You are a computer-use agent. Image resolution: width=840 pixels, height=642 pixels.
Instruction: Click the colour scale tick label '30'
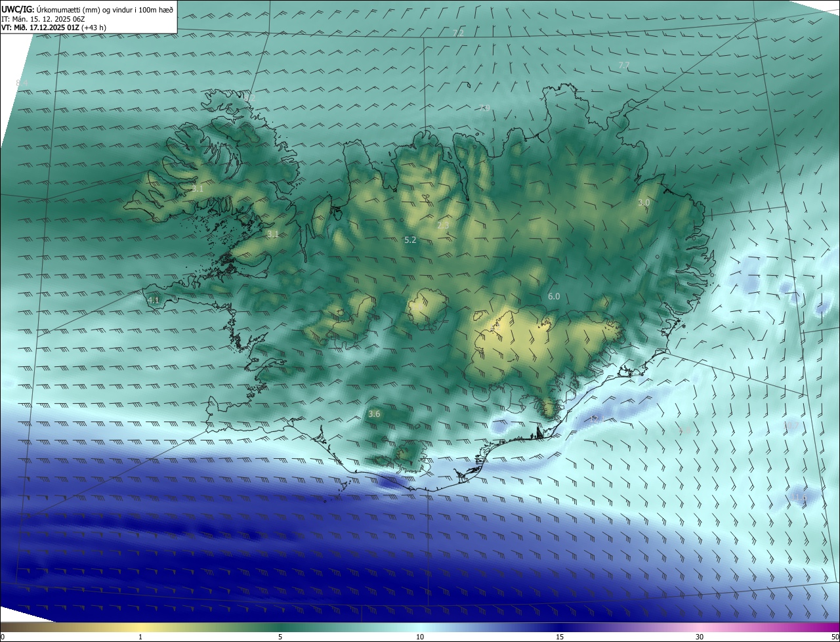(700, 637)
